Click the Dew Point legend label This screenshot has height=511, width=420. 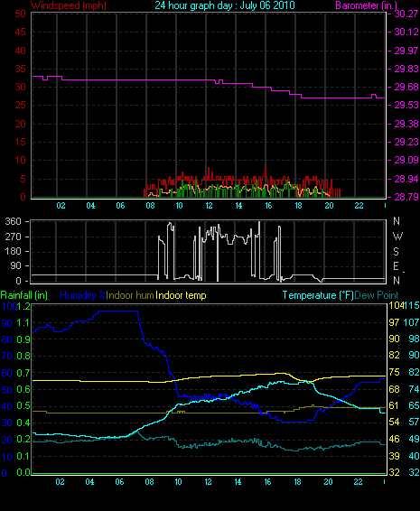[x=377, y=295]
